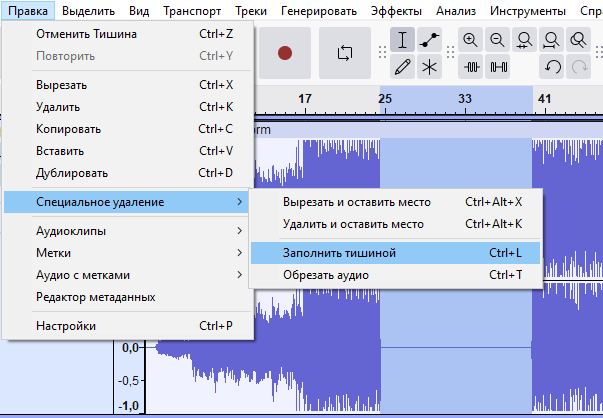
Task: Click the -0,5 amplitude scale label
Action: 128,381
